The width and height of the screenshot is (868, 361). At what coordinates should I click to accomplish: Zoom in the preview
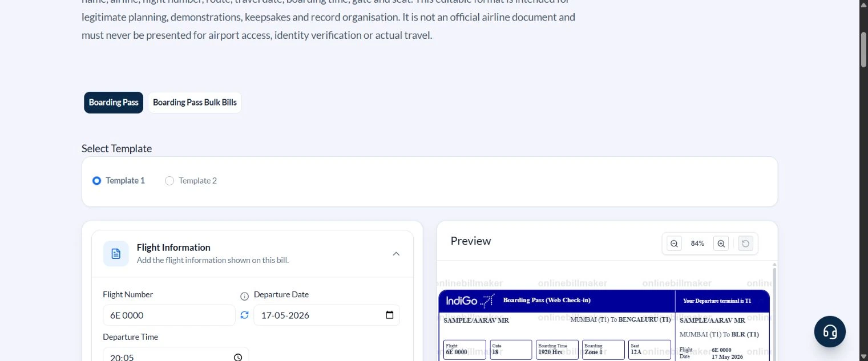[x=721, y=244]
